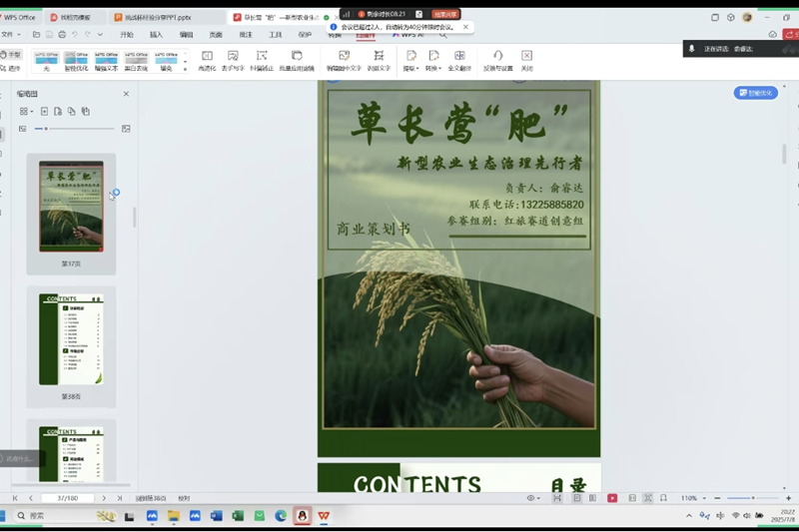The width and height of the screenshot is (799, 532).
Task: Select the 斜偏矫正 skew correction tool
Action: tap(262, 60)
